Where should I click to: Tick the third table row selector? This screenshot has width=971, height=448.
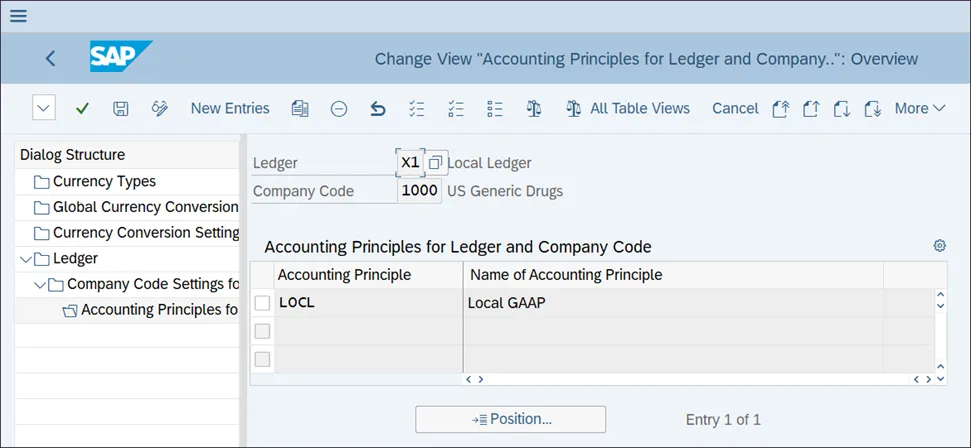(x=262, y=359)
